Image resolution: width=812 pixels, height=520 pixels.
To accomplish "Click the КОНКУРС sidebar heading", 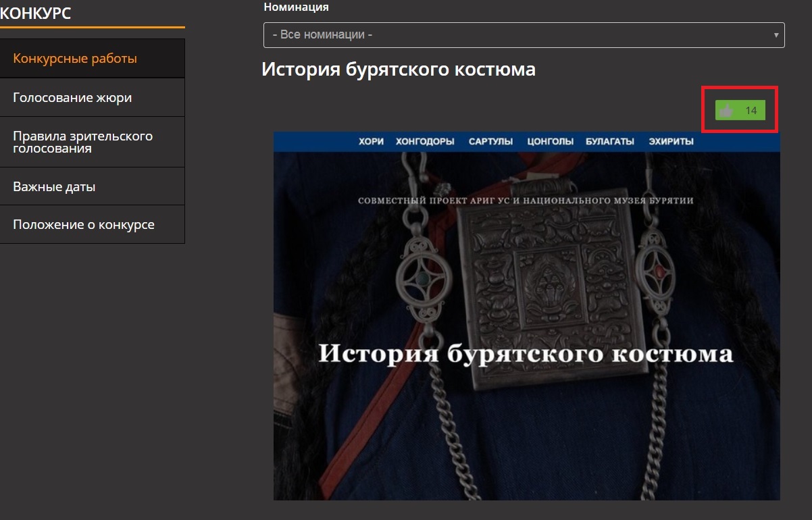I will (x=36, y=13).
